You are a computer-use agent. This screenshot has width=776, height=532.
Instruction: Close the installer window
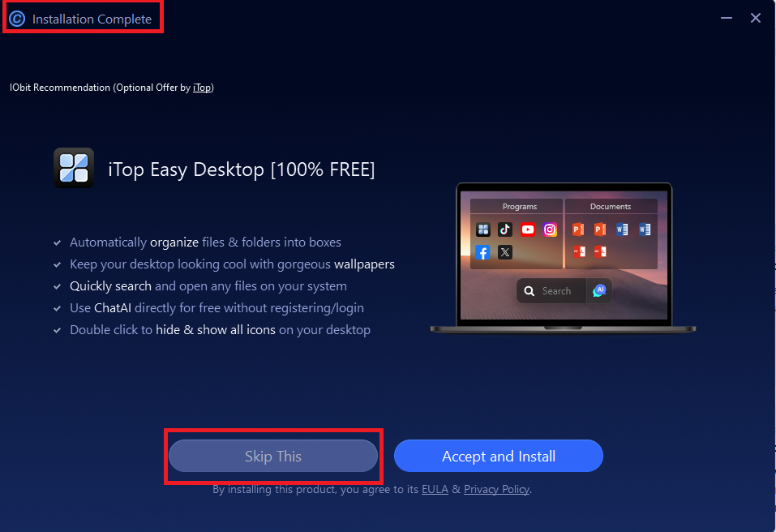(x=755, y=18)
